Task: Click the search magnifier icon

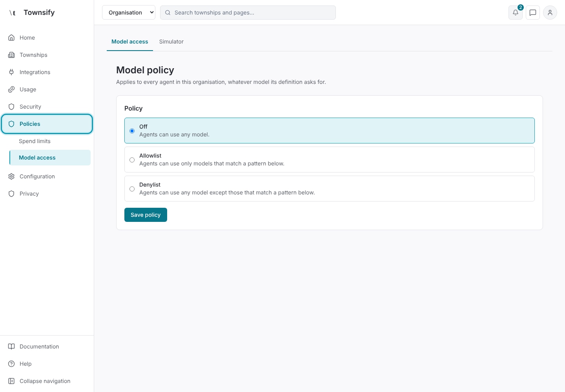Action: [x=168, y=13]
